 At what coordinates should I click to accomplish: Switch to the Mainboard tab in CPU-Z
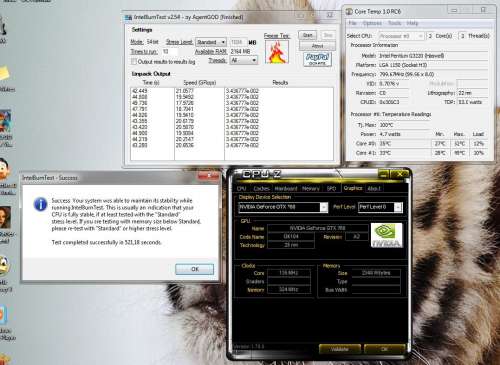286,188
